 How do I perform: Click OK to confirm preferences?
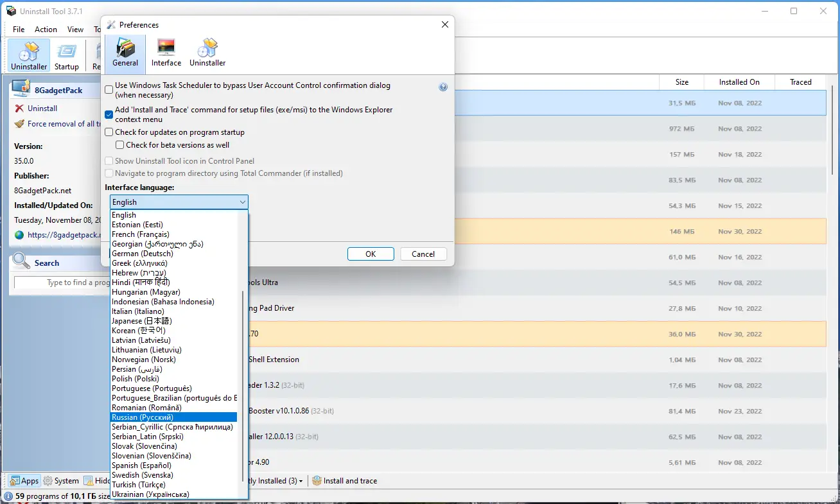(371, 254)
